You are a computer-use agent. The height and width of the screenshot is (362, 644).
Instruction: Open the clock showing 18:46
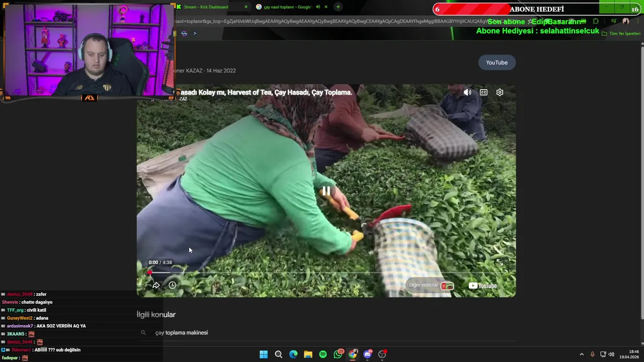click(629, 354)
